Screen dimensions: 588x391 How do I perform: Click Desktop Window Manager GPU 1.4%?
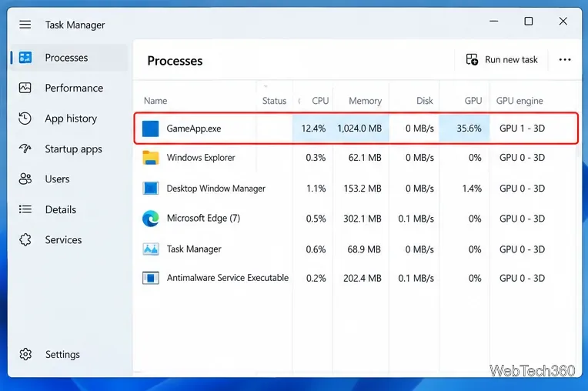(x=472, y=189)
